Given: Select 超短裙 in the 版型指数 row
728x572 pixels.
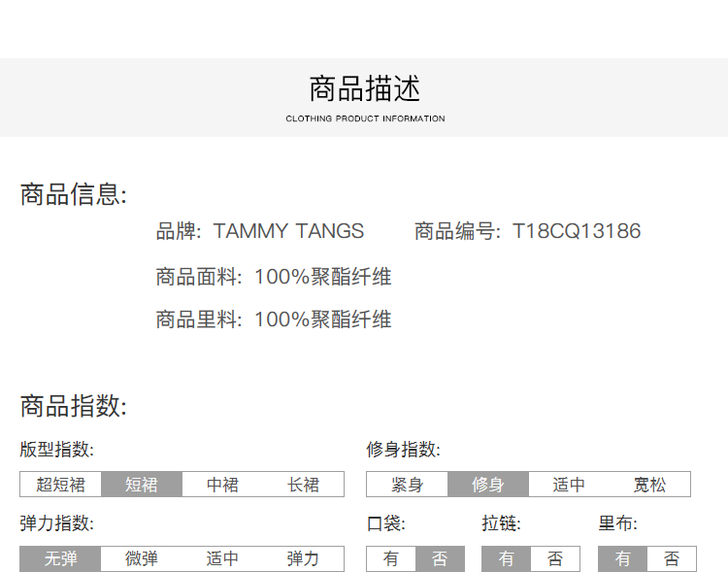Looking at the screenshot, I should point(60,485).
